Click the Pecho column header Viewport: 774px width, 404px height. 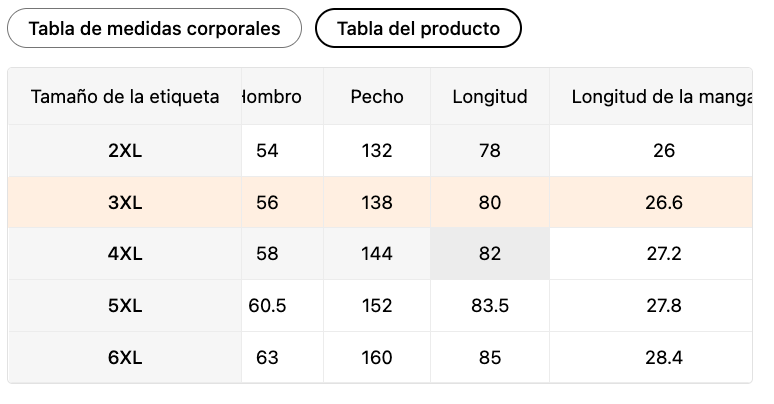click(377, 96)
